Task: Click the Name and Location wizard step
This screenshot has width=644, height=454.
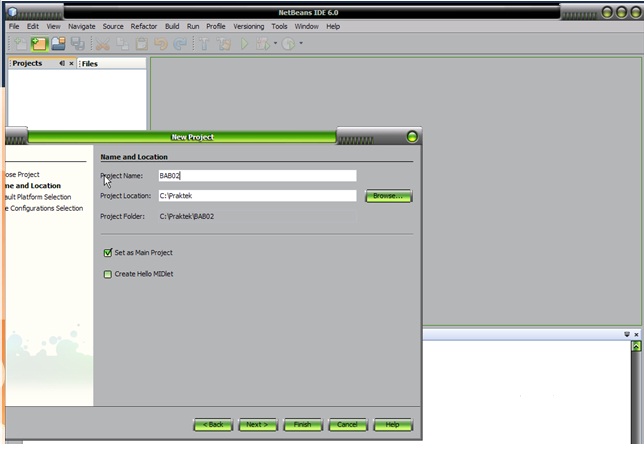Action: point(33,186)
